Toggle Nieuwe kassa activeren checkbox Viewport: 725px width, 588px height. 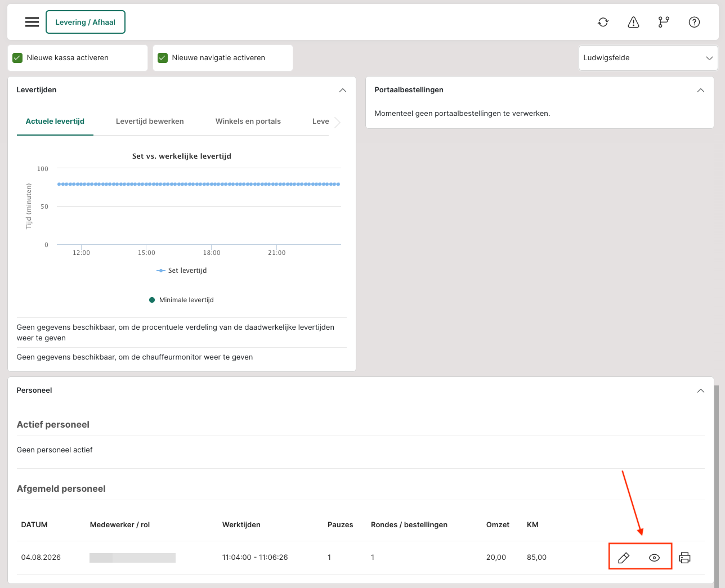click(x=17, y=58)
